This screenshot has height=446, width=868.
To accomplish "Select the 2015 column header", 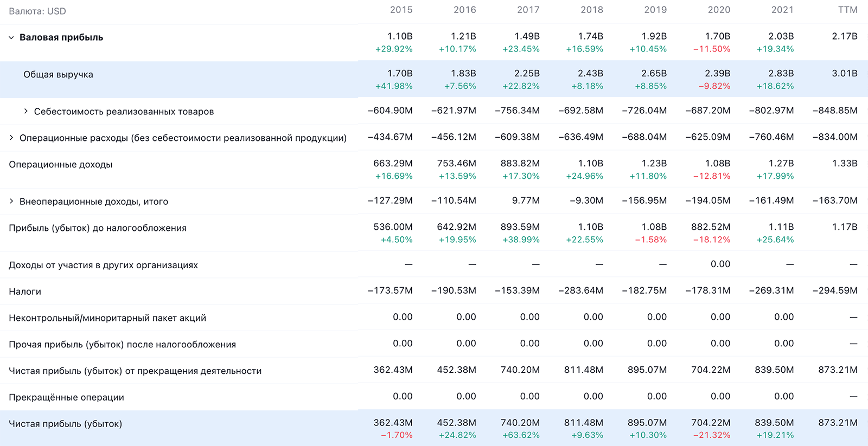I will 401,10.
